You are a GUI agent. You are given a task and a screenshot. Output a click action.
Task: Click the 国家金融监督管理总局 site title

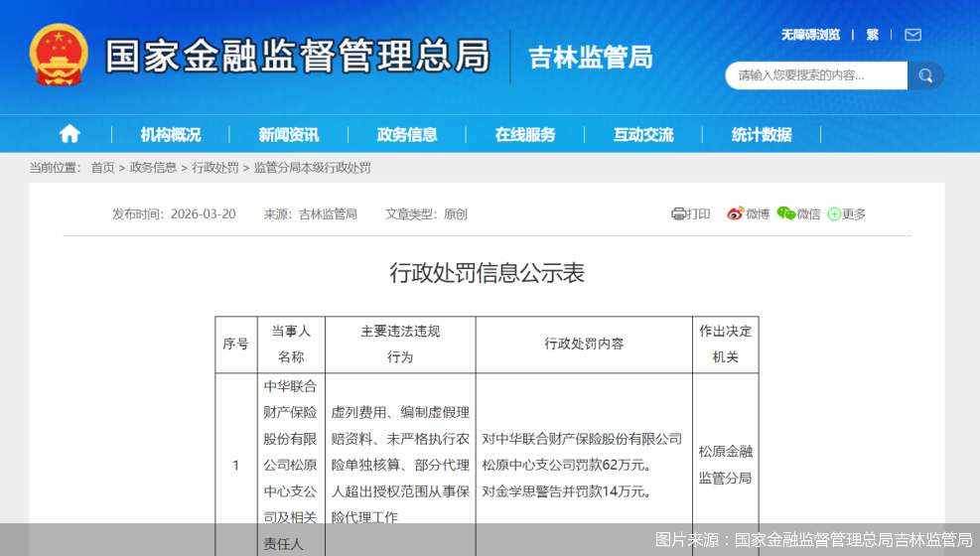(297, 56)
